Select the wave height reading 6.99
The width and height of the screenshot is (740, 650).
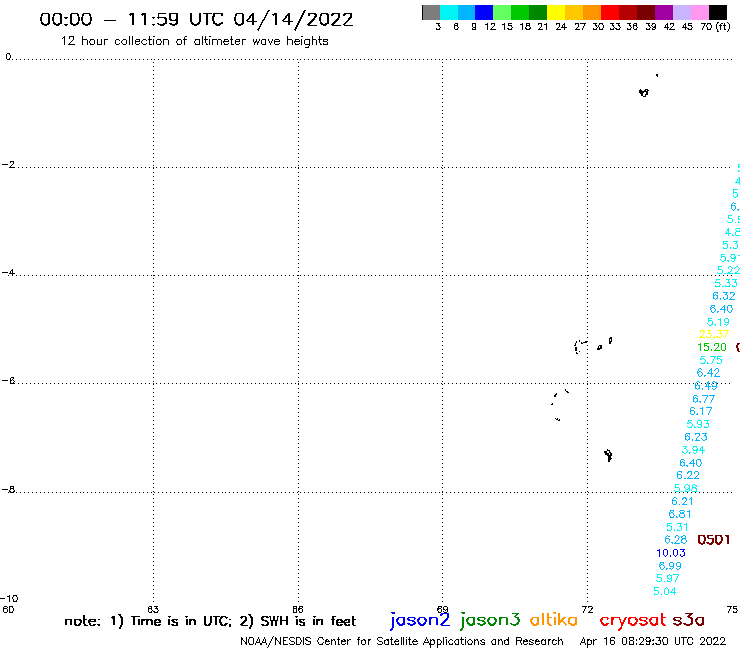(x=670, y=566)
